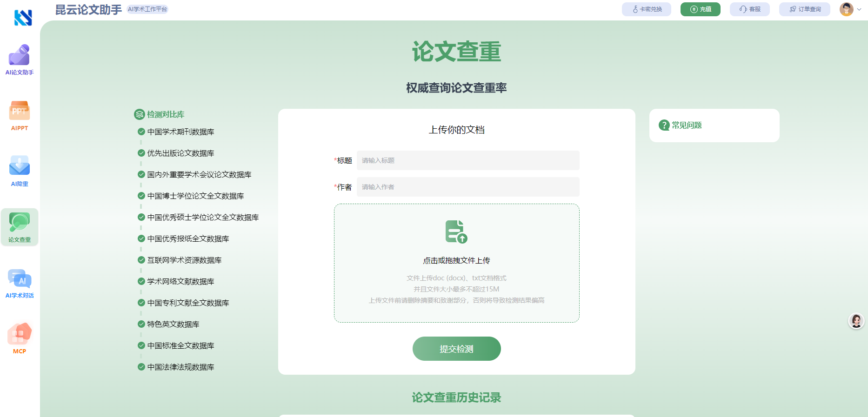Click the 请输入作者 author input field
Screen dimensions: 868x417
pos(467,187)
